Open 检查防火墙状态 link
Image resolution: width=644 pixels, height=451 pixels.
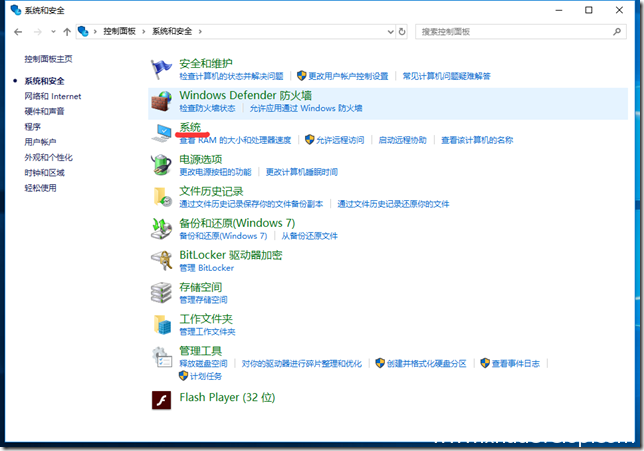point(207,108)
